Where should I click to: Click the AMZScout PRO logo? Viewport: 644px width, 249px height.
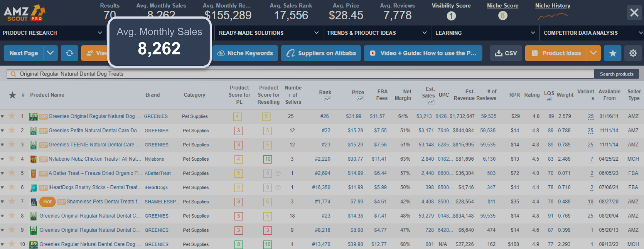(x=24, y=13)
